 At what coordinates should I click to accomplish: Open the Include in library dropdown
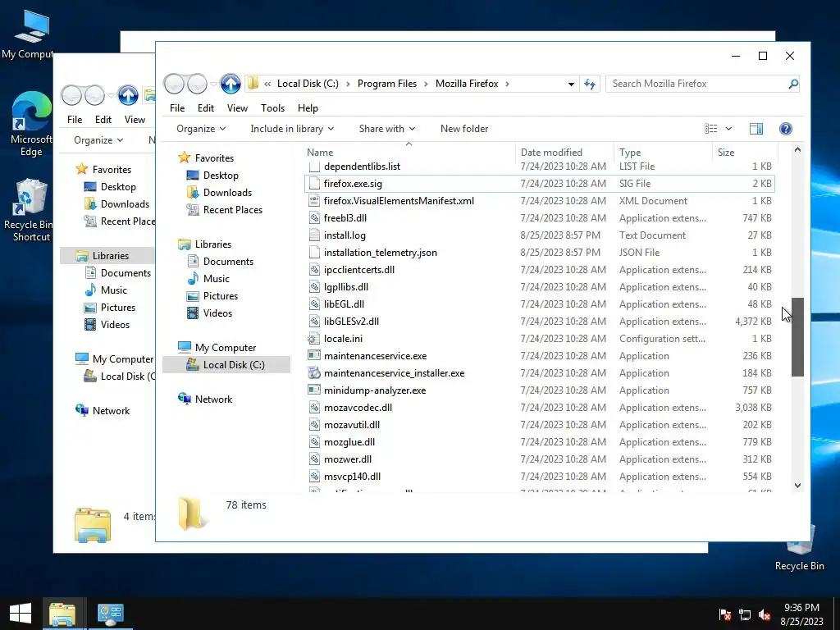(x=292, y=129)
